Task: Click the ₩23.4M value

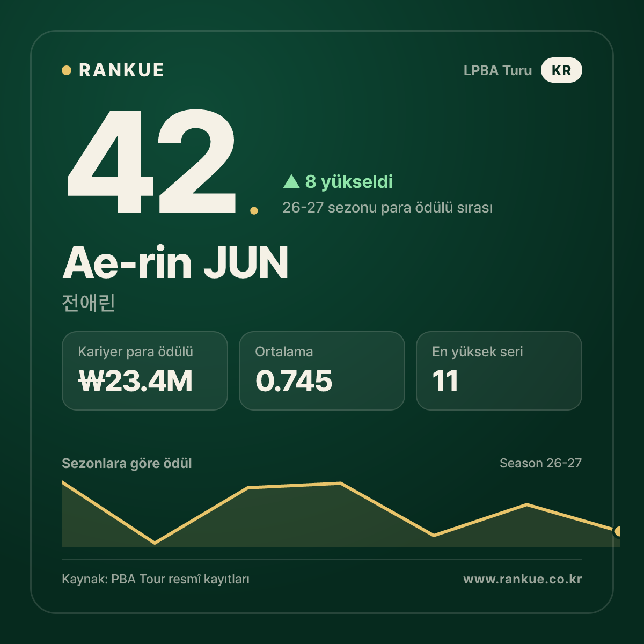Action: (135, 381)
